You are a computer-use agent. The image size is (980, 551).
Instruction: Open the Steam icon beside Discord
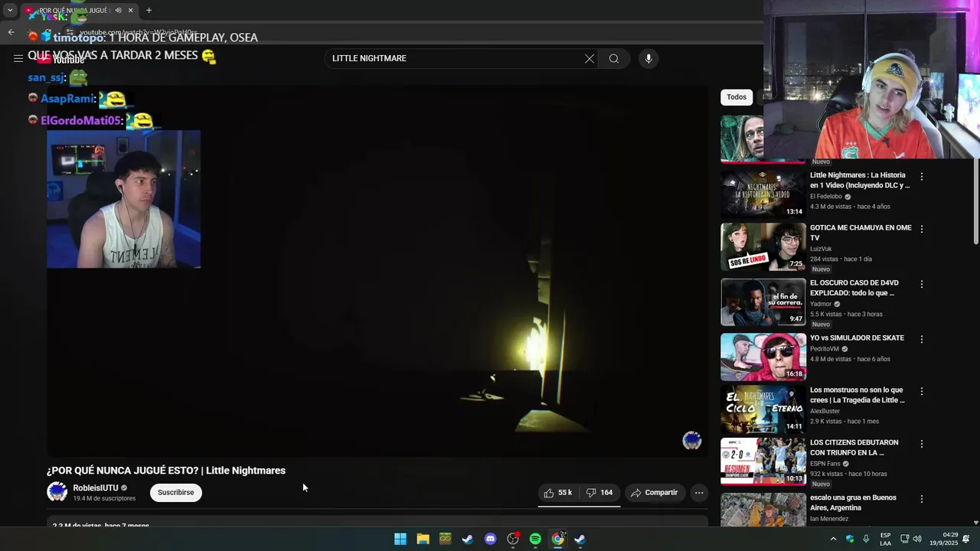tap(468, 539)
